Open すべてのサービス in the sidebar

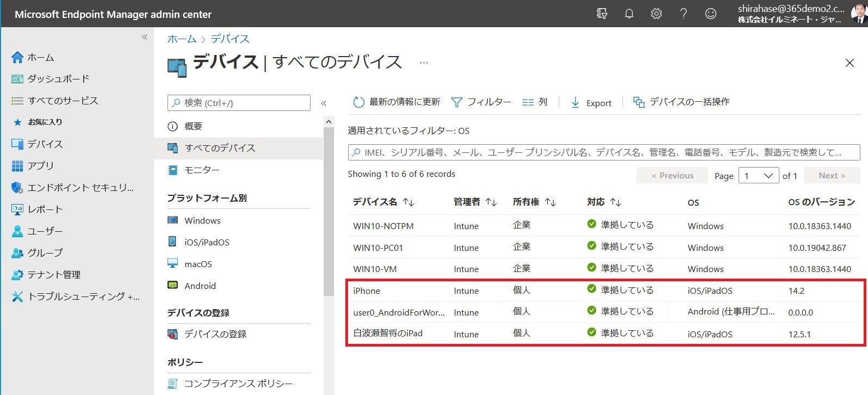[55, 101]
